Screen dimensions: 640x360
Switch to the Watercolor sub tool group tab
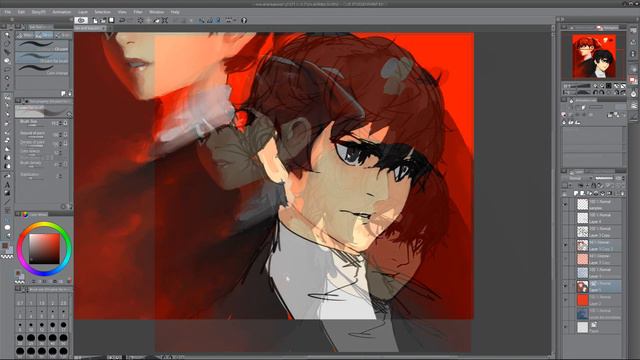(x=25, y=35)
